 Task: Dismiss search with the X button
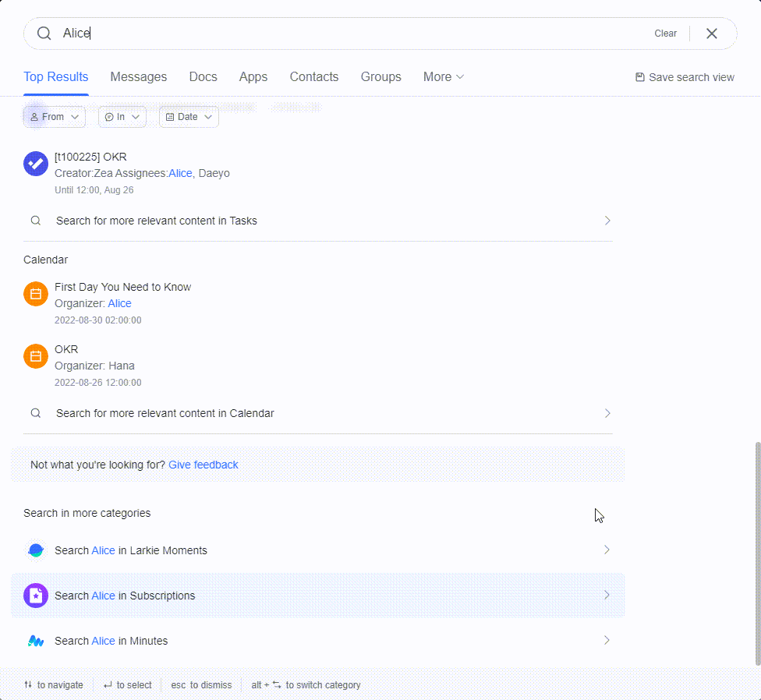710,34
